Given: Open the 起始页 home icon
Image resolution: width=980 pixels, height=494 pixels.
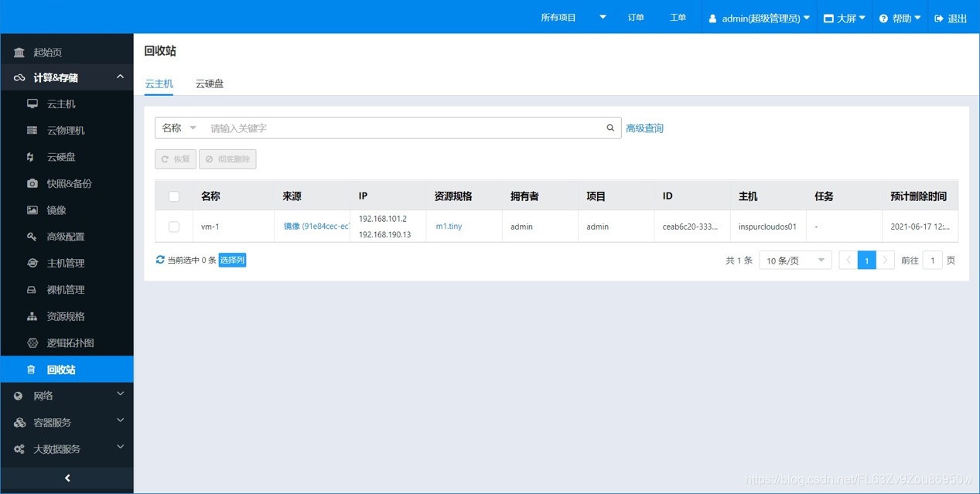Looking at the screenshot, I should click(x=19, y=53).
